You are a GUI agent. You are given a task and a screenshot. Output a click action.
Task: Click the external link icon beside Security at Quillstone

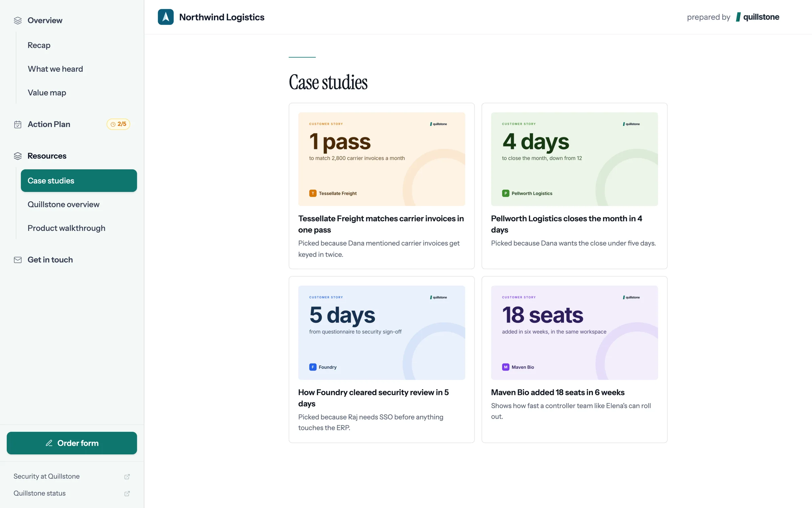click(x=127, y=477)
